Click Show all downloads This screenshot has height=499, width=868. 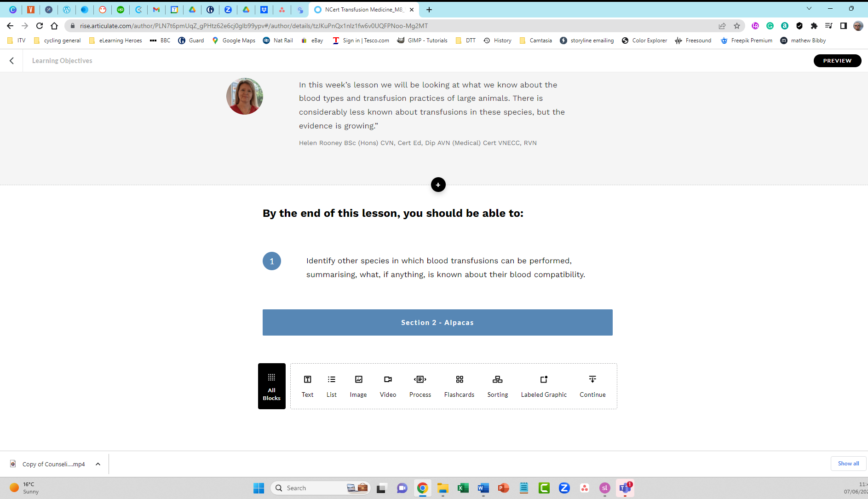[848, 464]
